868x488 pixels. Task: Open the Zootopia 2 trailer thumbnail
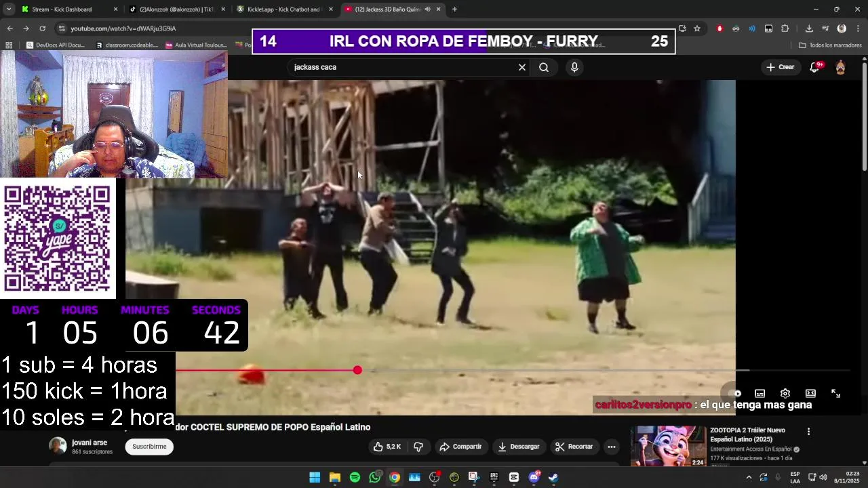(x=668, y=446)
